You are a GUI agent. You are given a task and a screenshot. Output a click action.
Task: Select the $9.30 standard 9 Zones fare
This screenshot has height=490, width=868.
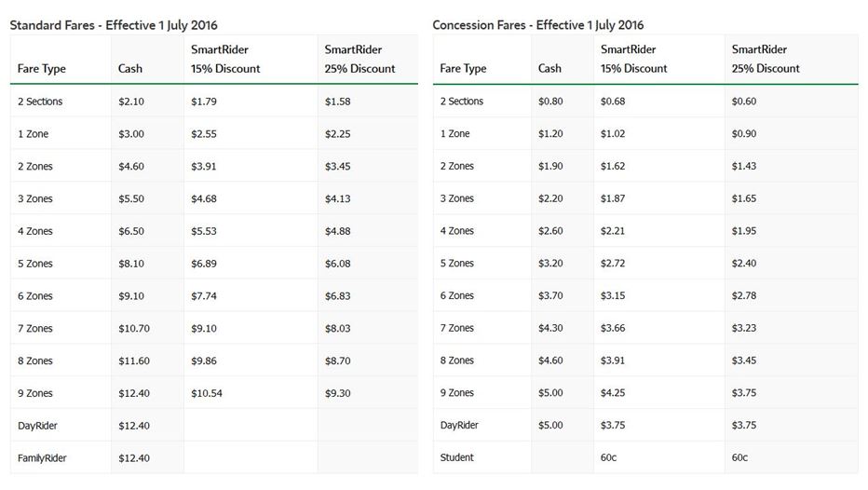(338, 393)
